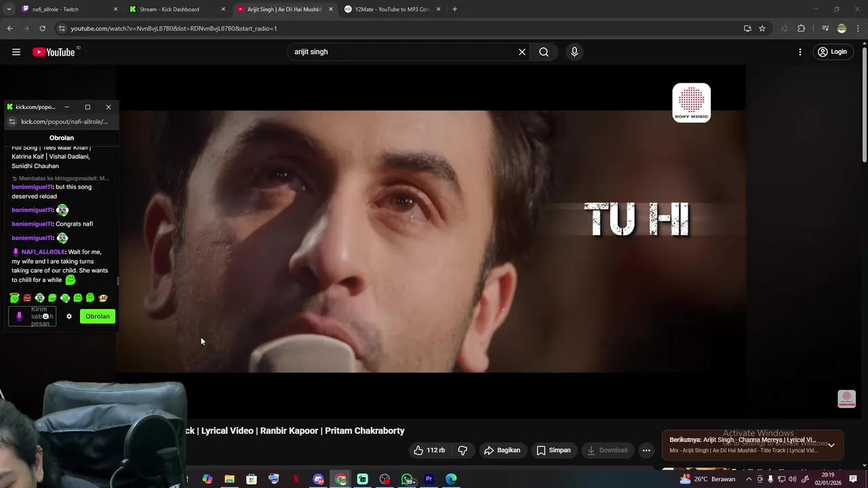868x488 pixels.
Task: Open Microsoft Edge from the taskbar
Action: point(451,479)
